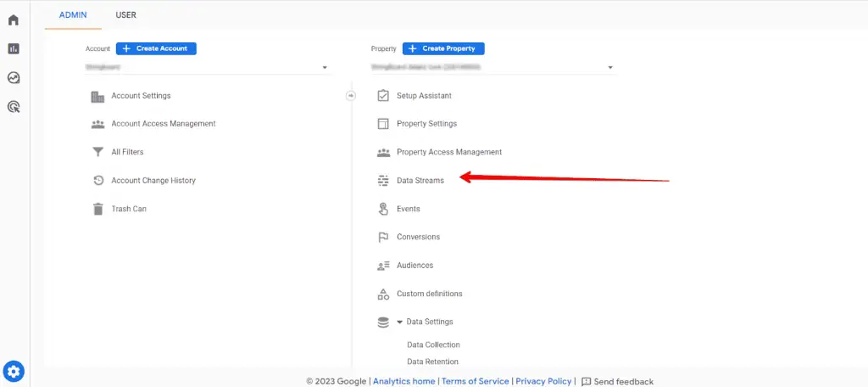Open Data Collection under Data Settings

tap(433, 345)
